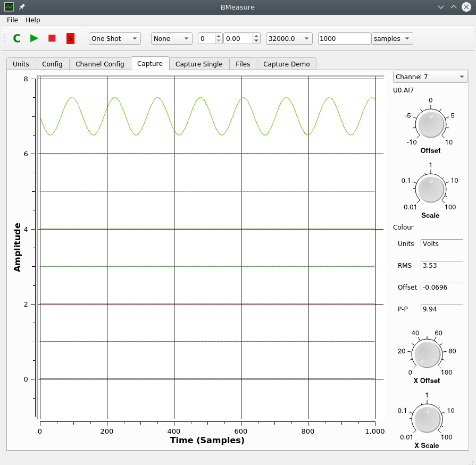
Task: Open the Channel 7 selector dropdown
Action: point(430,77)
